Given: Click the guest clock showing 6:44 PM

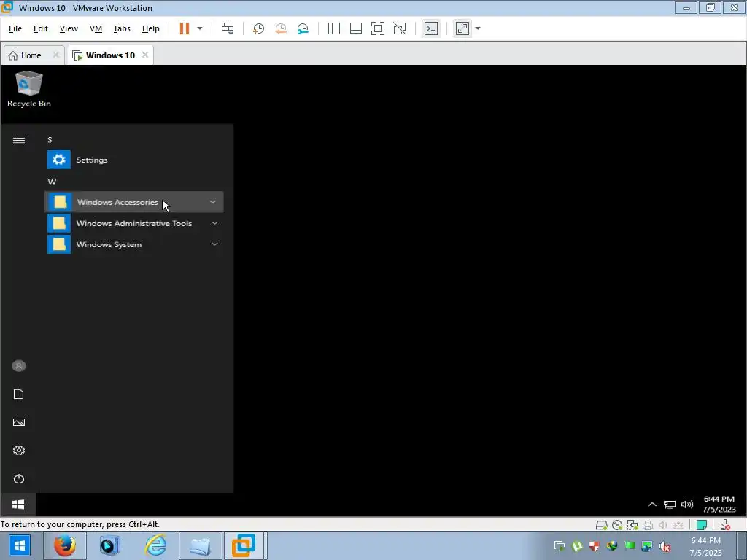Looking at the screenshot, I should (719, 505).
